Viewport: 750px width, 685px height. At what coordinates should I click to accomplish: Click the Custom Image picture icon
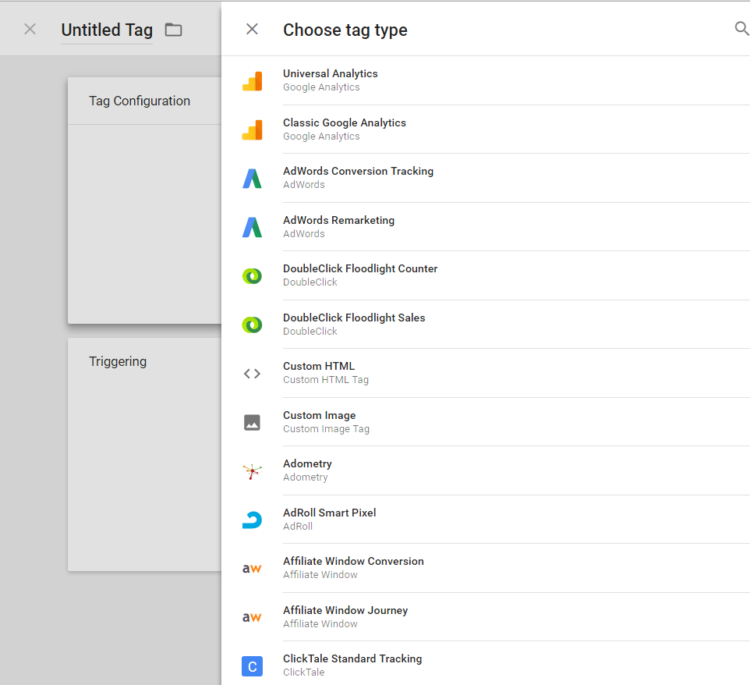pos(252,422)
